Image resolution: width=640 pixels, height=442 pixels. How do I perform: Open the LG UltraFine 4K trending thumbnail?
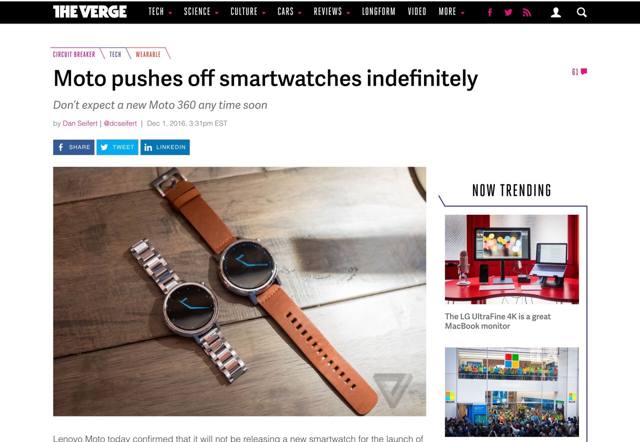coord(512,259)
